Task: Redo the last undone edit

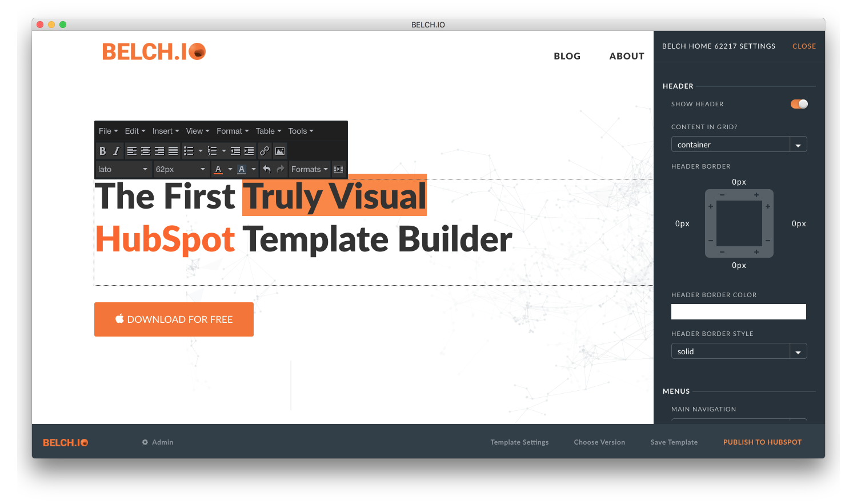Action: pos(281,169)
